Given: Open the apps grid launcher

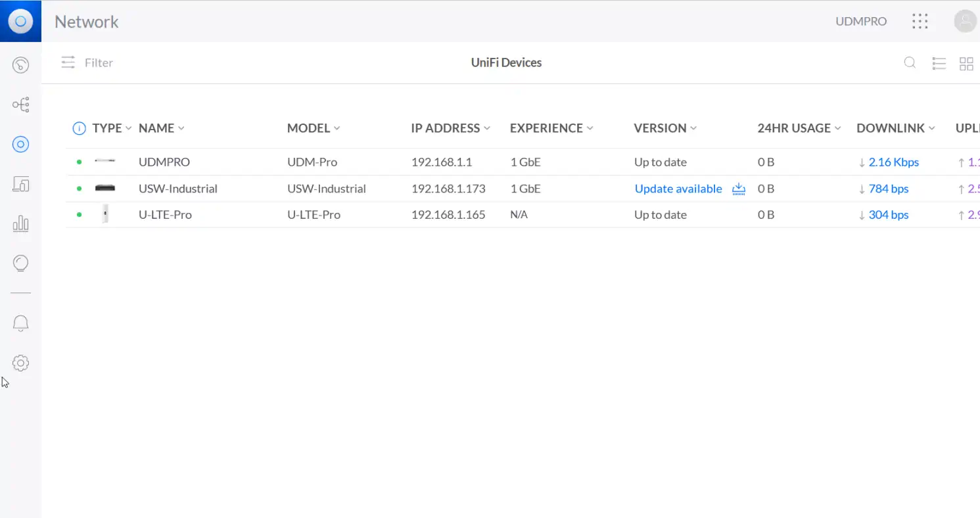Looking at the screenshot, I should pyautogui.click(x=920, y=21).
